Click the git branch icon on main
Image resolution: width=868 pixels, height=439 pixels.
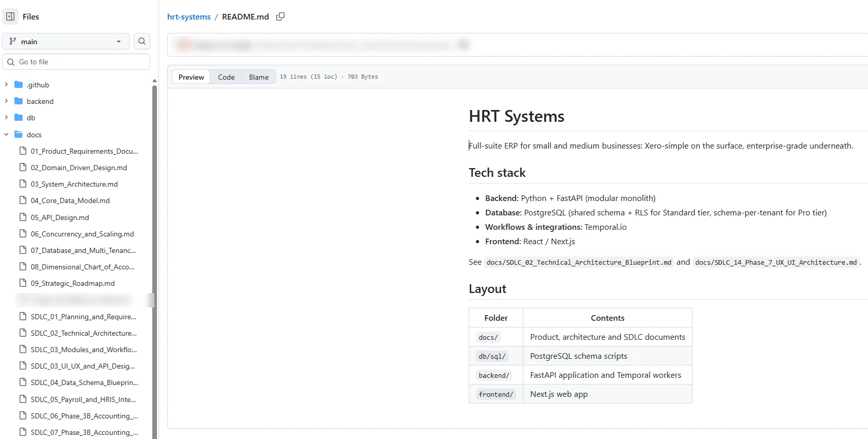(x=13, y=41)
